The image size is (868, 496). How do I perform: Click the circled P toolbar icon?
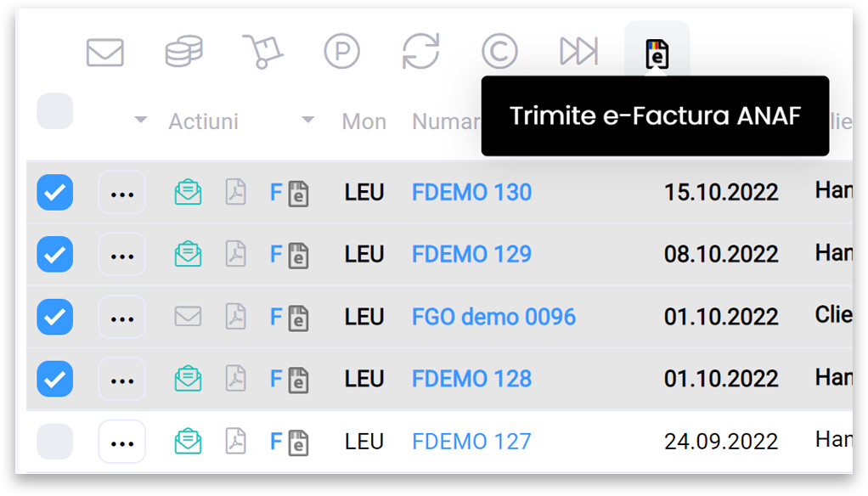[341, 51]
